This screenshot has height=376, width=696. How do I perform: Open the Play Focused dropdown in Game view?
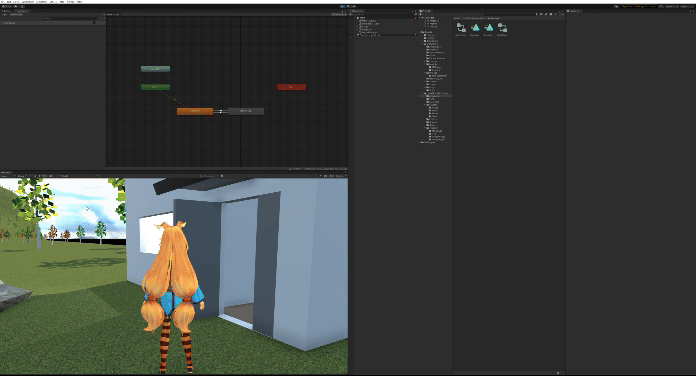pyautogui.click(x=208, y=176)
